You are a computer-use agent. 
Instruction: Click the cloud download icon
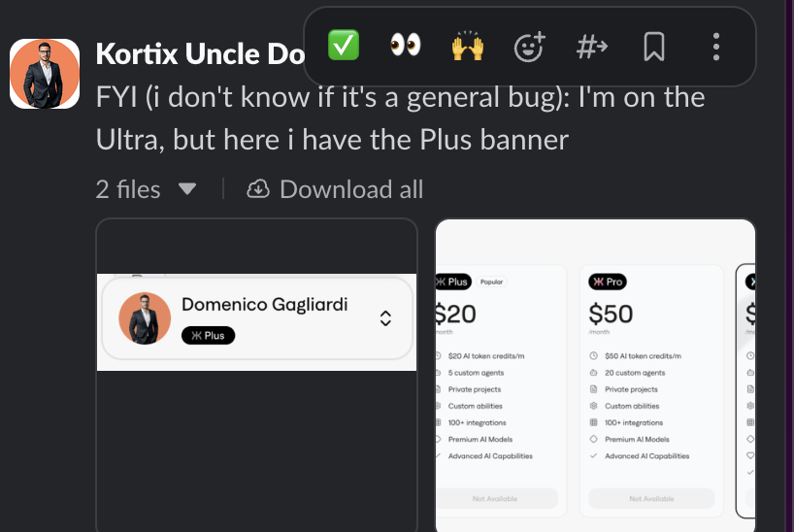(x=258, y=188)
